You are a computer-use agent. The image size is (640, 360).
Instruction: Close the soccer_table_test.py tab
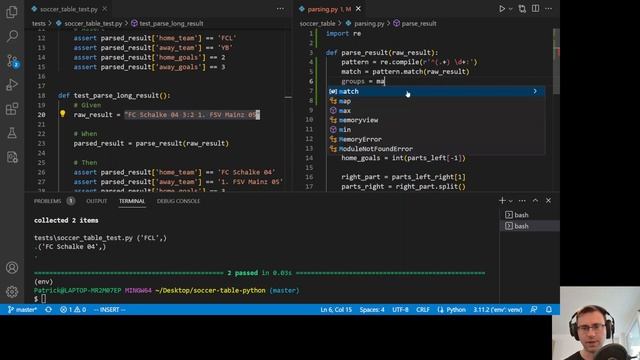point(105,9)
